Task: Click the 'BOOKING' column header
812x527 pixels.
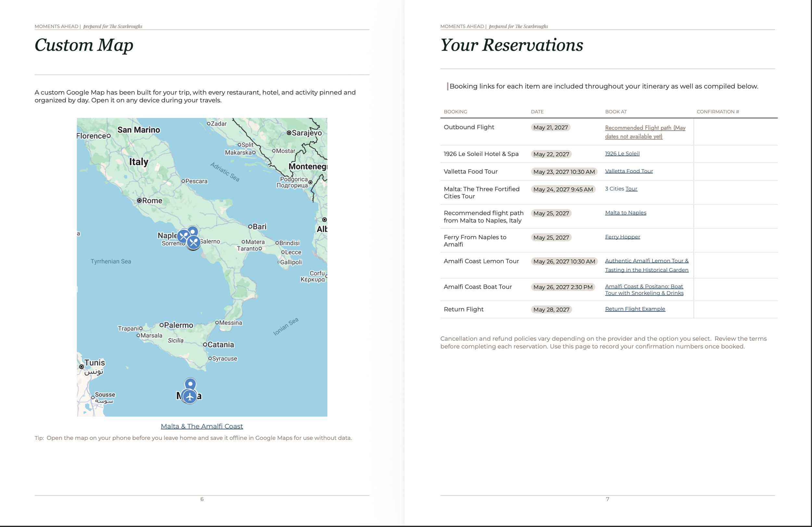Action: point(455,112)
